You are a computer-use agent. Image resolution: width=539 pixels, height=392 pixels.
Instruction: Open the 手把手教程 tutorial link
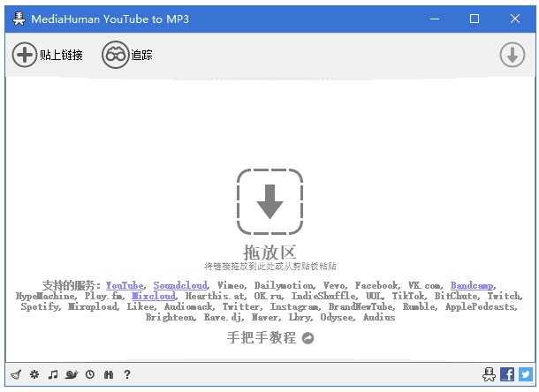[269, 337]
